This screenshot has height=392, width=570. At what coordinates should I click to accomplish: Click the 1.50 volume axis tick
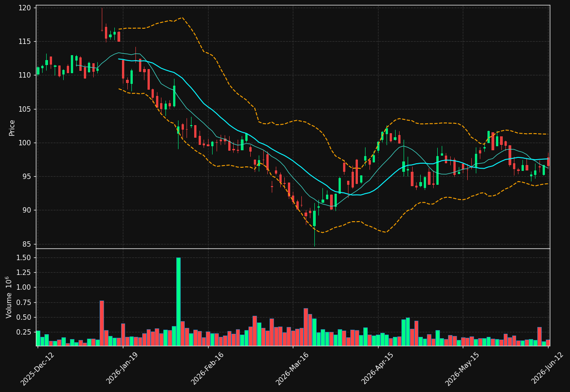[24, 257]
